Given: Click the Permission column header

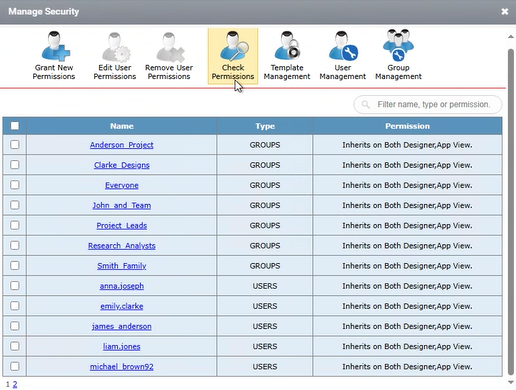Looking at the screenshot, I should click(x=407, y=126).
